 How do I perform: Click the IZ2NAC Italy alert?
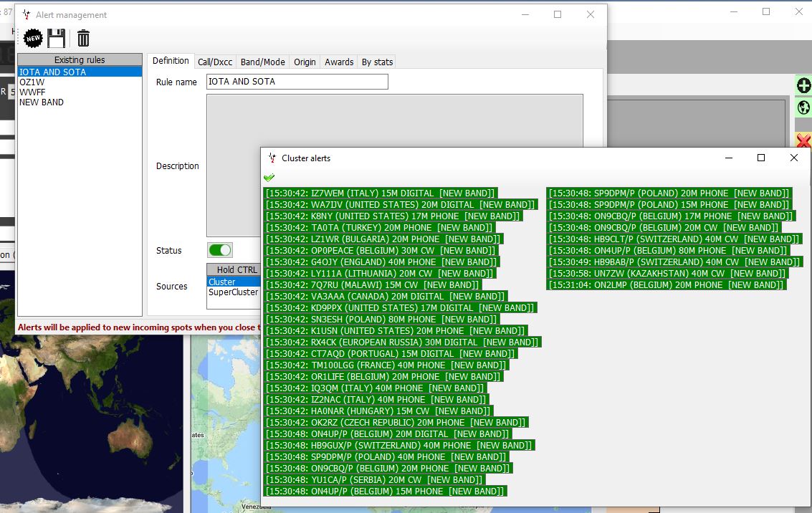coord(376,399)
